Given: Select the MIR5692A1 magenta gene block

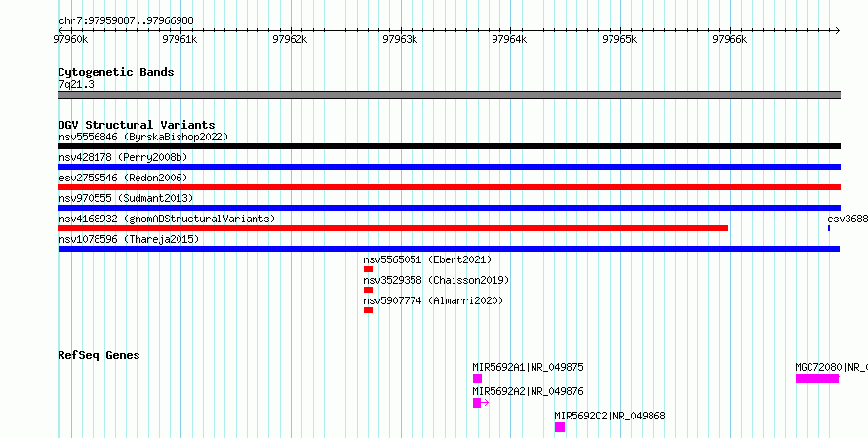Looking at the screenshot, I should tap(477, 378).
